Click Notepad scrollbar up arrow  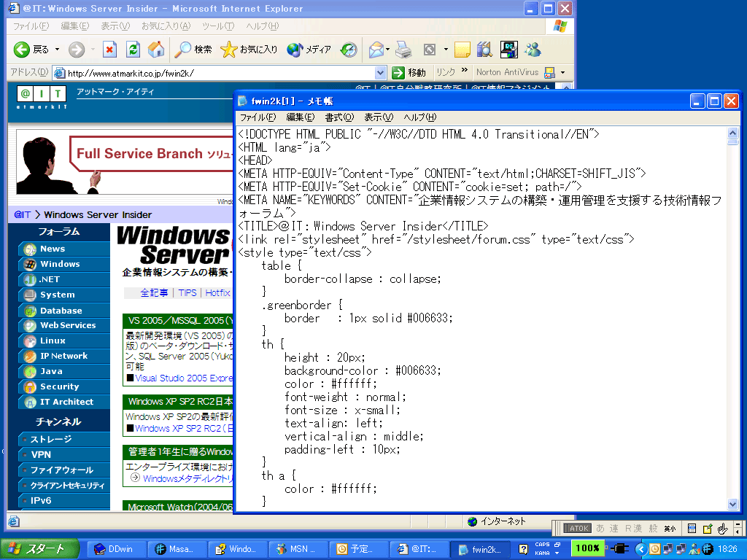(x=732, y=133)
